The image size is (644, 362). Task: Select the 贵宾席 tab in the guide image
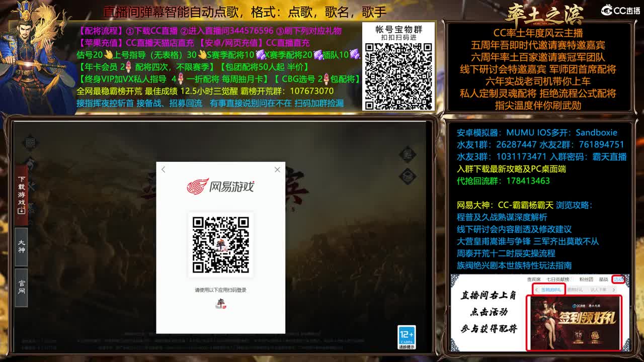[534, 280]
